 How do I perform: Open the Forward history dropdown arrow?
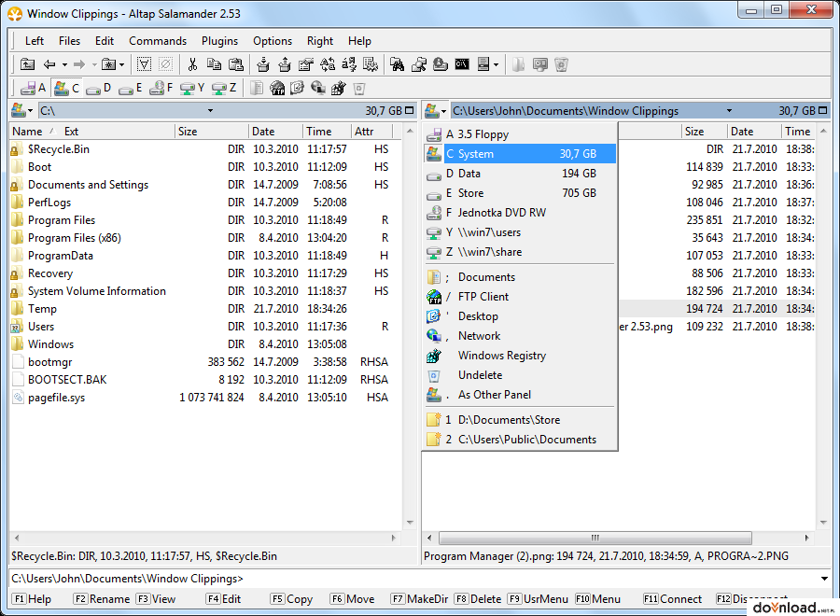coord(94,64)
